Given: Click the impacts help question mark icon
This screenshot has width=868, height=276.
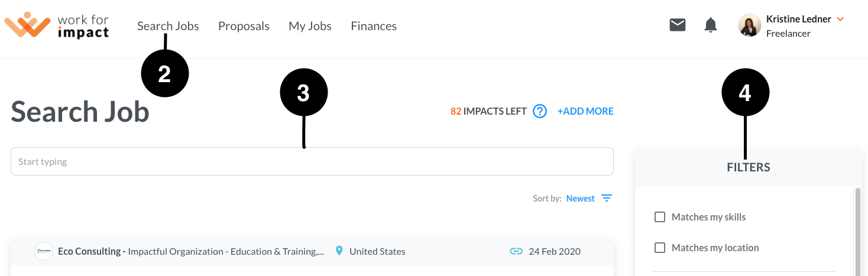Looking at the screenshot, I should (x=540, y=111).
